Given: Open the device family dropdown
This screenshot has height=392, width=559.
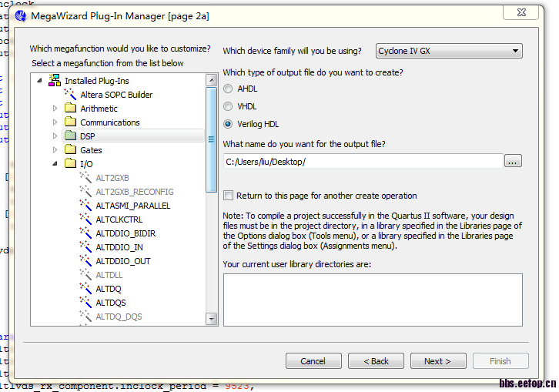Looking at the screenshot, I should point(449,51).
